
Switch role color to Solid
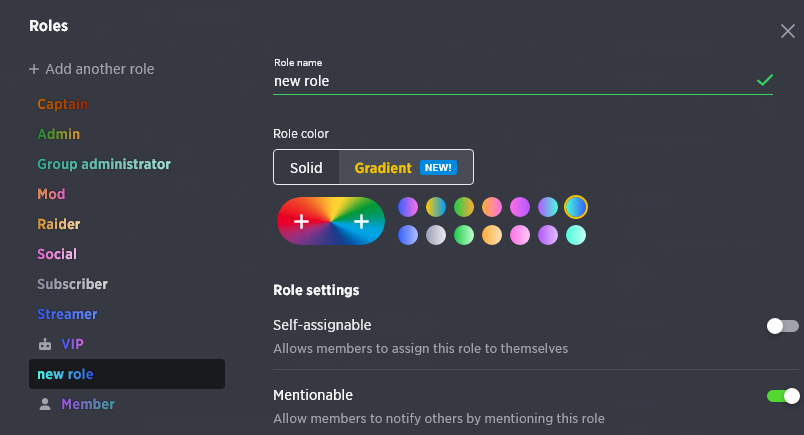pyautogui.click(x=306, y=168)
